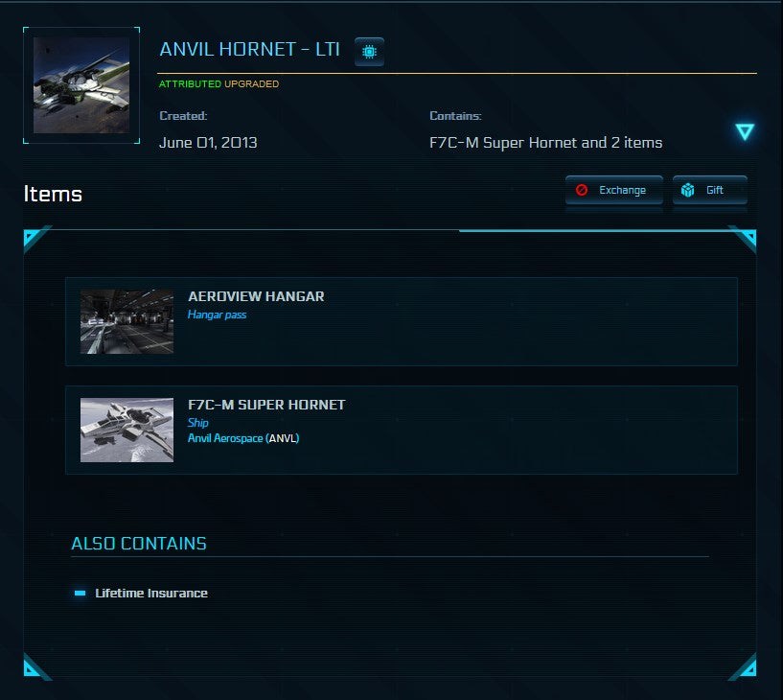Select the Lifetime Insurance entry
783x700 pixels.
click(150, 593)
